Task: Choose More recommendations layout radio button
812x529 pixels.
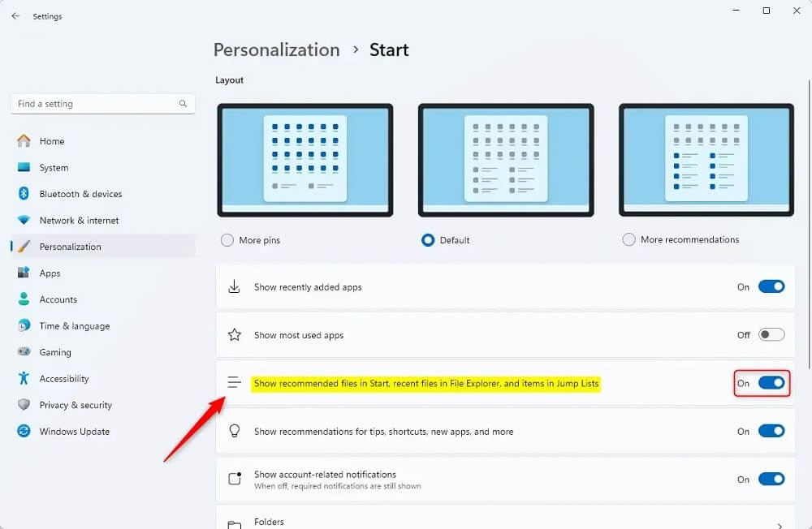Action: pyautogui.click(x=628, y=239)
